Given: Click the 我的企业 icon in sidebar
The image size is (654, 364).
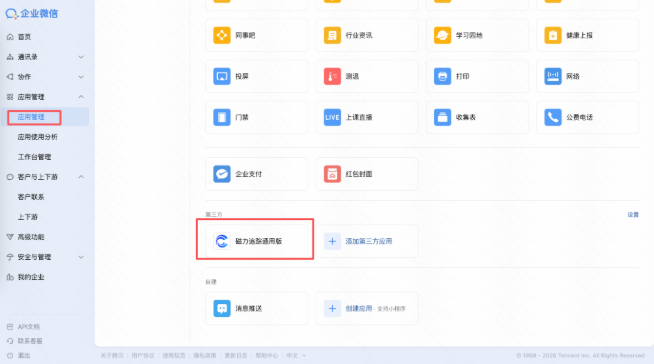Looking at the screenshot, I should (10, 277).
